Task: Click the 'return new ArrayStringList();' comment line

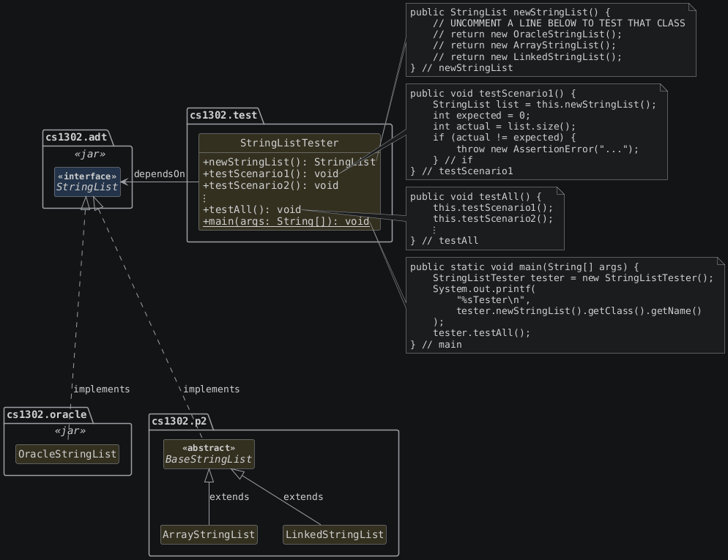Action: coord(524,45)
